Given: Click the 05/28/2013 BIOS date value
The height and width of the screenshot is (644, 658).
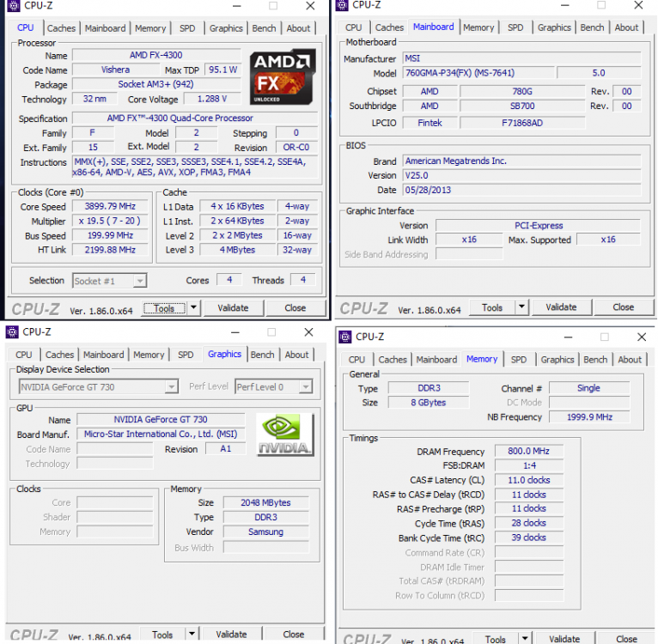Looking at the screenshot, I should click(521, 190).
